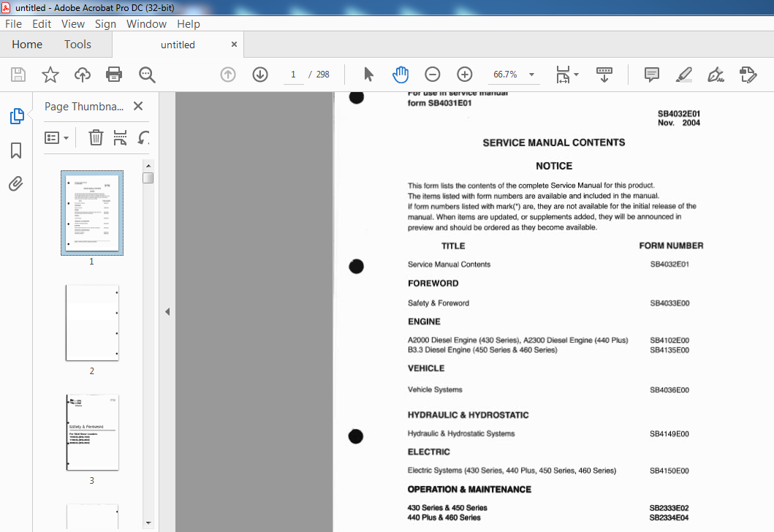Image resolution: width=774 pixels, height=532 pixels.
Task: Open thumbnail options menu dropdown
Action: 56,137
